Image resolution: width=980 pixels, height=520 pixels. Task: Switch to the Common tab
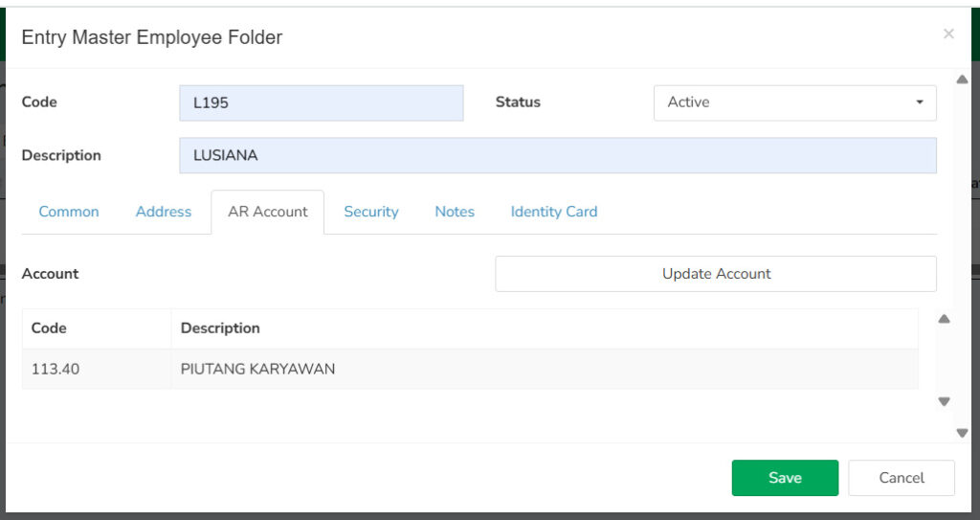[69, 212]
